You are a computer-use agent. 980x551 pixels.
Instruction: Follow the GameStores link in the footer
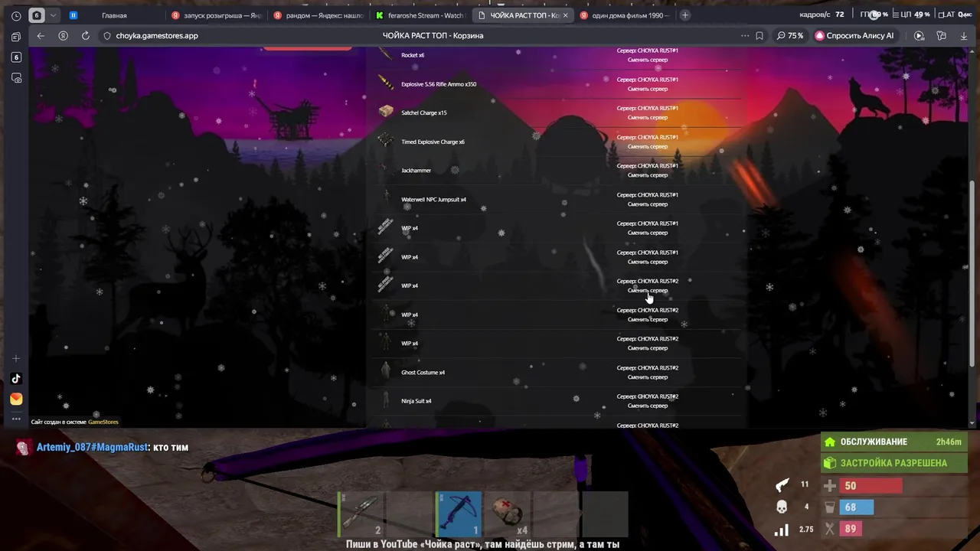pos(103,422)
